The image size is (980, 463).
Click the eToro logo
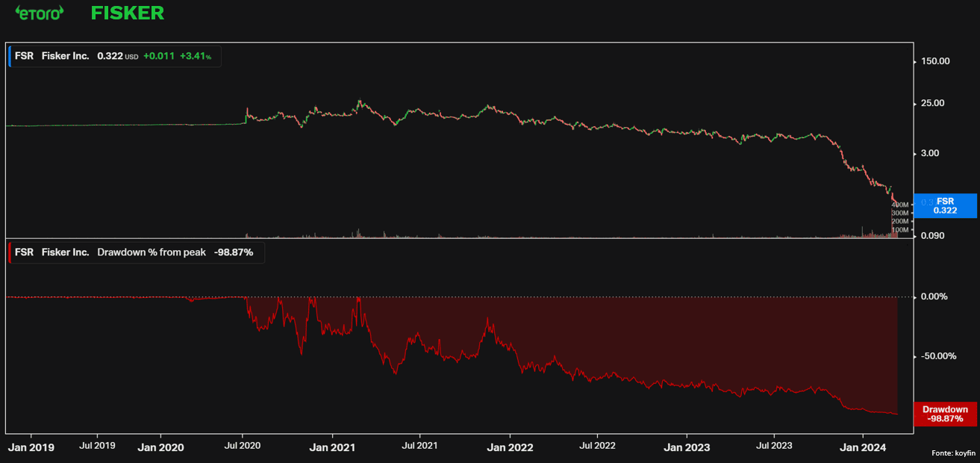coord(40,13)
